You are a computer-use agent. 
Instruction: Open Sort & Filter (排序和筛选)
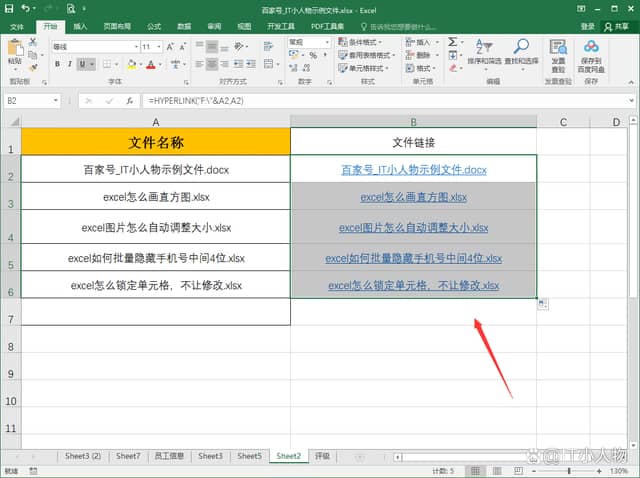pyautogui.click(x=483, y=52)
